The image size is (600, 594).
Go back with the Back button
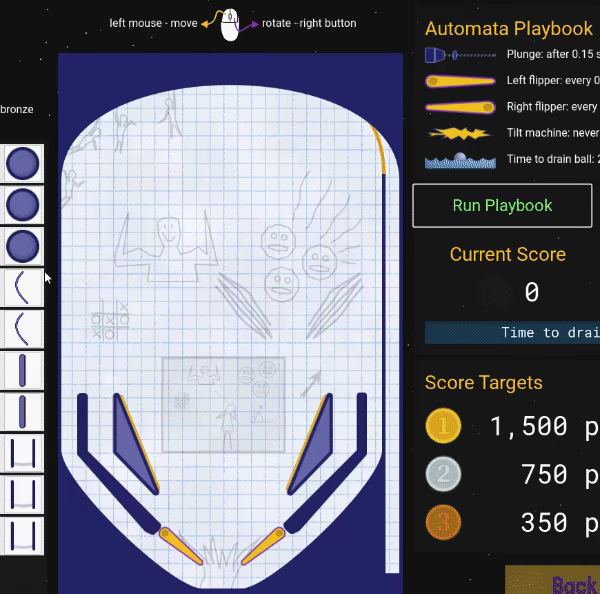point(553,580)
